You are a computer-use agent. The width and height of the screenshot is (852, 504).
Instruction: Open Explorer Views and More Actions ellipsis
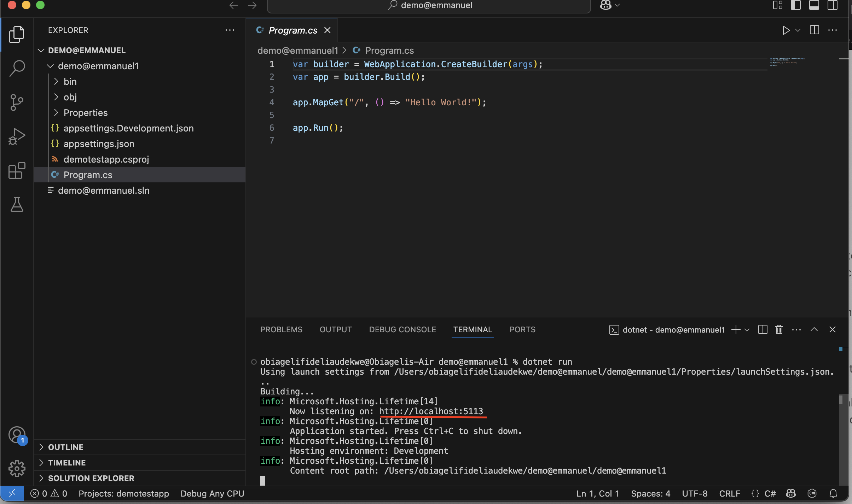click(x=230, y=30)
